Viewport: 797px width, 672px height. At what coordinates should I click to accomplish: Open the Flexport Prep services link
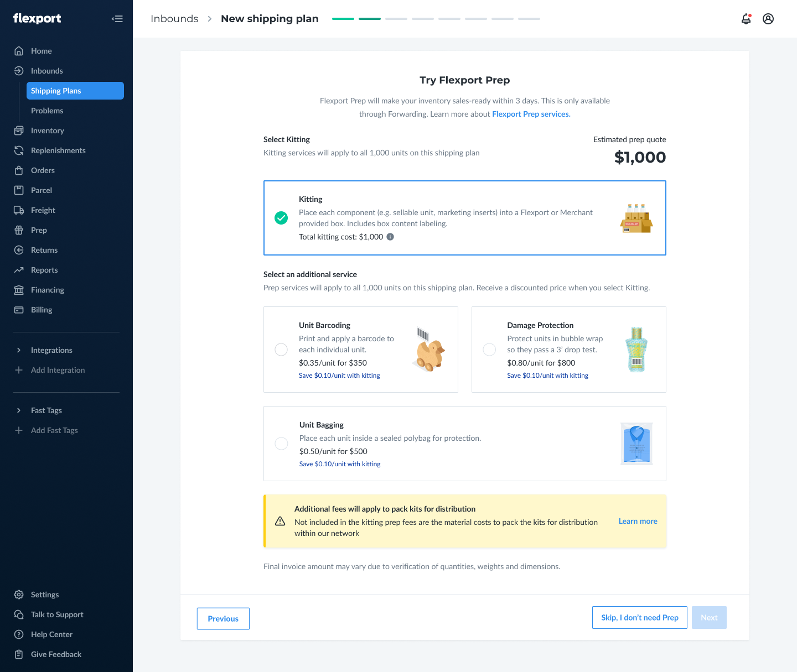pyautogui.click(x=531, y=114)
